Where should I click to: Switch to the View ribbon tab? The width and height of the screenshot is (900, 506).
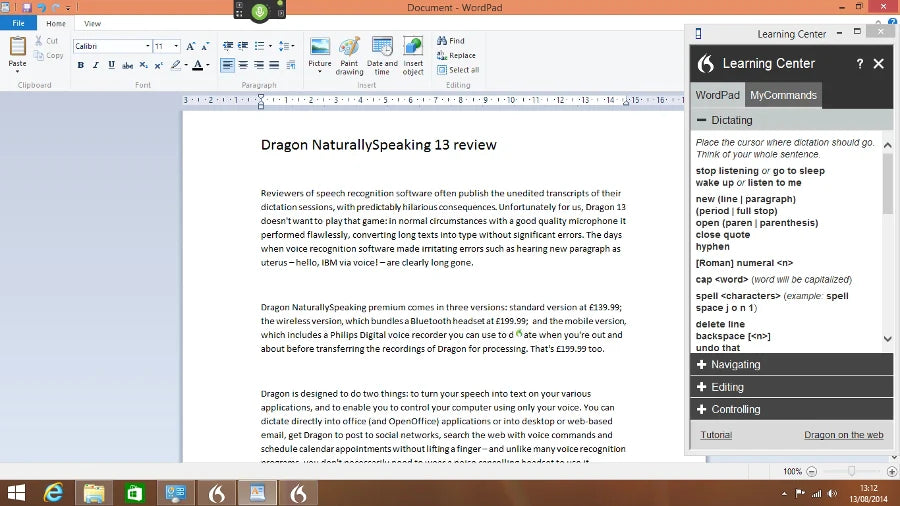coord(92,23)
